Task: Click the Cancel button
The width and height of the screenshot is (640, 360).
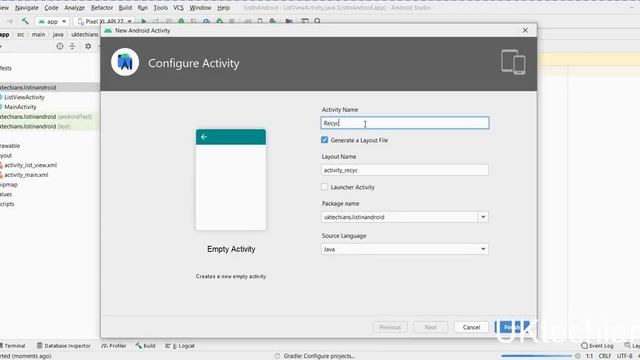Action: point(471,327)
